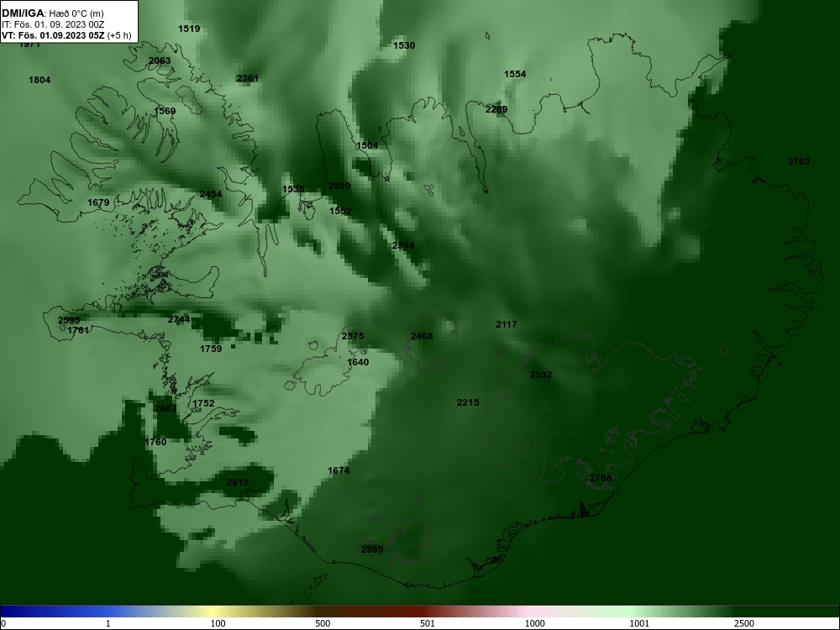
Task: Click the 2595 value beside the southern glacier outline
Action: pos(372,549)
